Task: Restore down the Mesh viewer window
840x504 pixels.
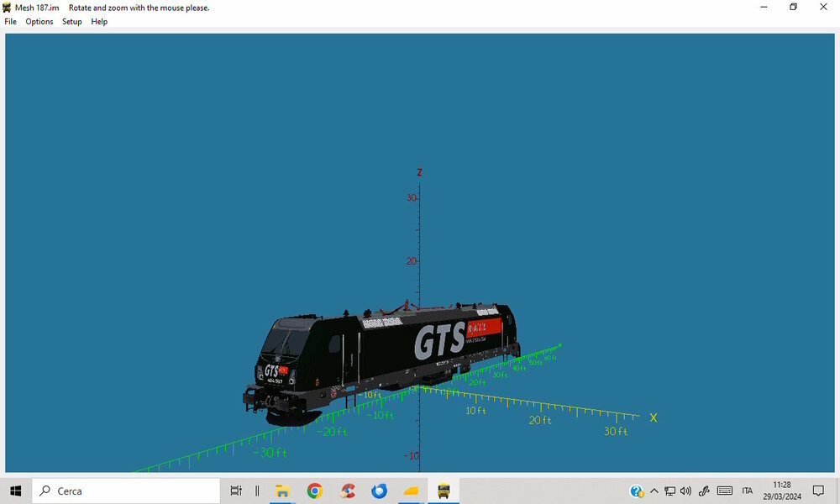Action: point(794,7)
